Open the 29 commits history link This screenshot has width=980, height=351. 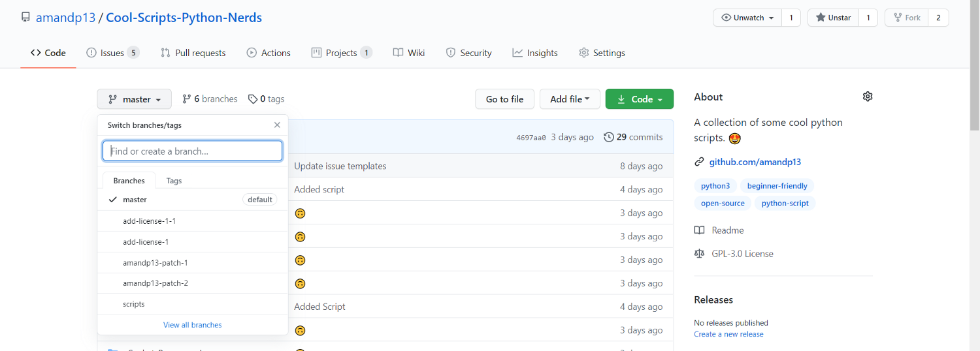tap(633, 137)
